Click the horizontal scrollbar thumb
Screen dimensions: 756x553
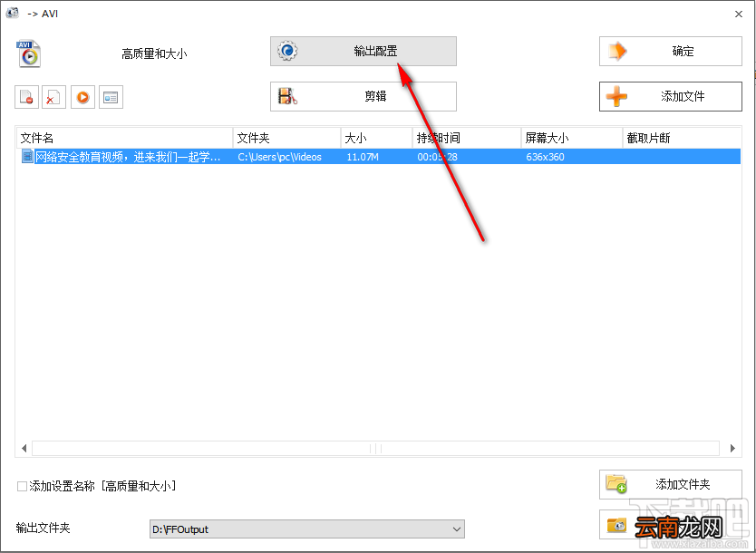375,449
